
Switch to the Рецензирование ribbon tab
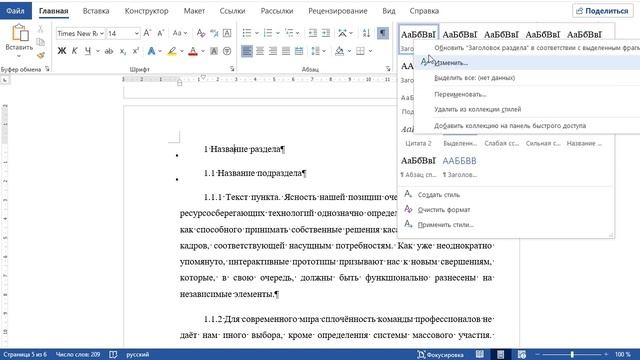click(x=338, y=11)
